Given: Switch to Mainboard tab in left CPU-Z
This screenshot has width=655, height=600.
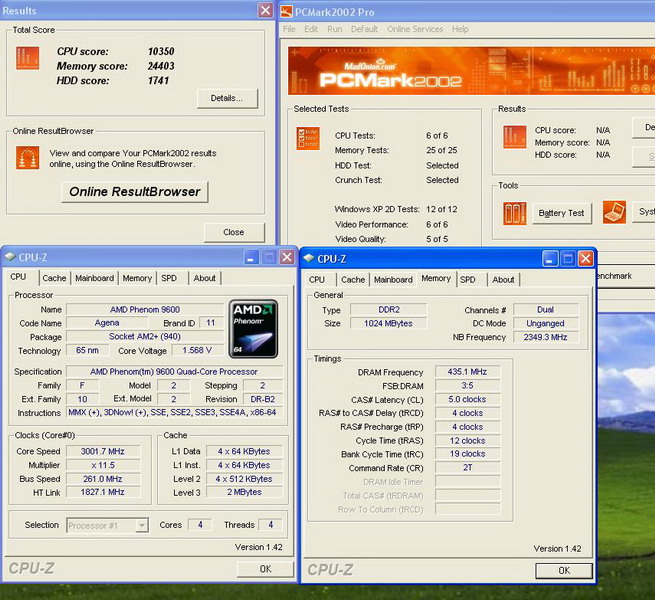Looking at the screenshot, I should (94, 278).
